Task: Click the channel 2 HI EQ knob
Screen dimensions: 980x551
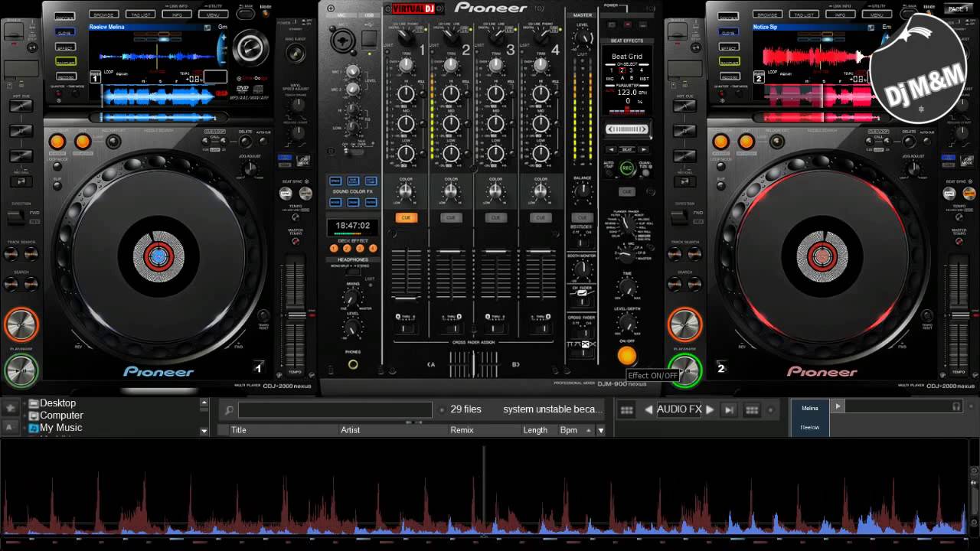Action: pos(451,93)
